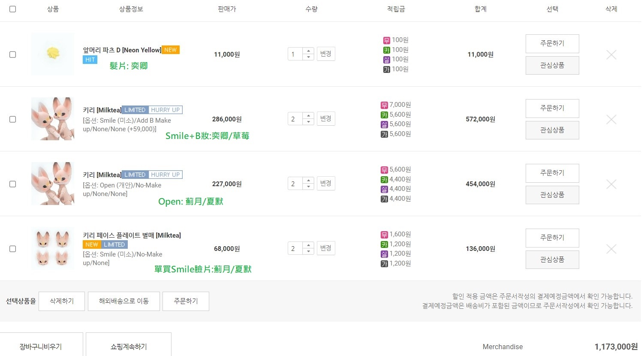Image resolution: width=644 pixels, height=356 pixels.
Task: Increase quantity for 앞머리 파츠 D
Action: [308, 51]
